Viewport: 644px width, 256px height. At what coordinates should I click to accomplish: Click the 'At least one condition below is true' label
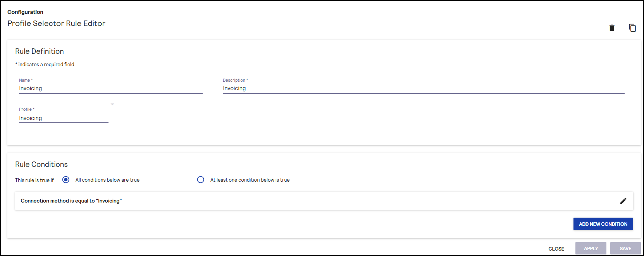(x=250, y=180)
